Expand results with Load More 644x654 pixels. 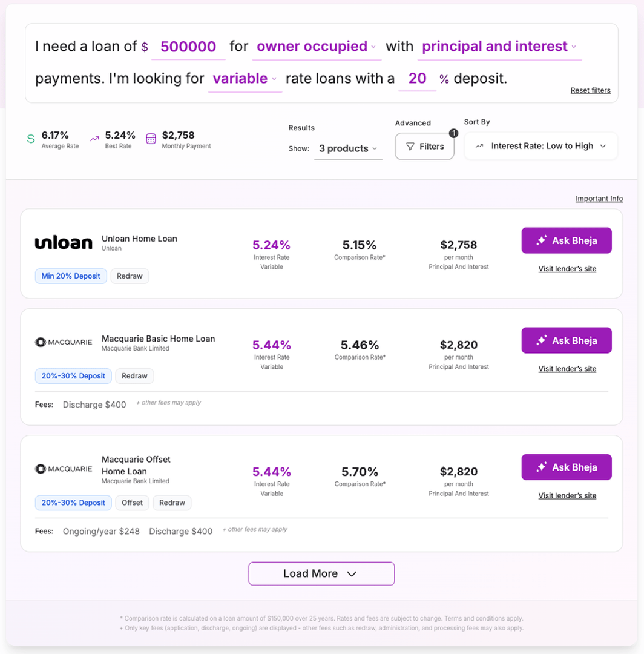321,573
